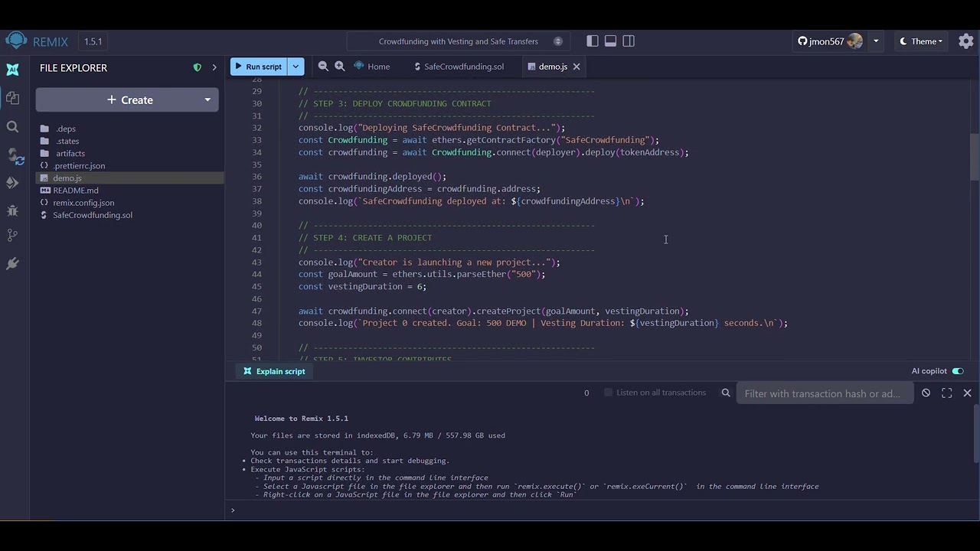Open the Run script dropdown arrow
Image resolution: width=980 pixels, height=551 pixels.
[x=296, y=67]
